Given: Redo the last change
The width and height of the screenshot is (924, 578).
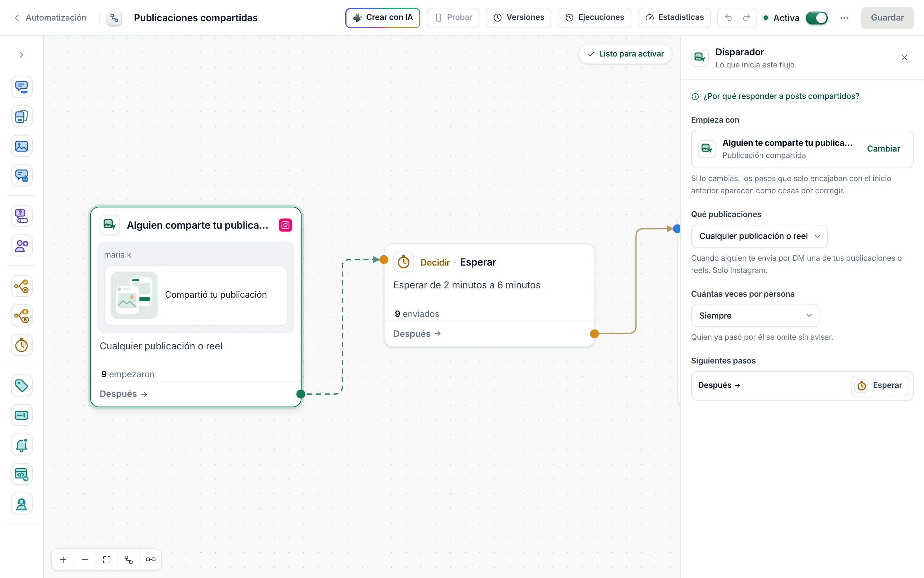Looking at the screenshot, I should click(747, 18).
